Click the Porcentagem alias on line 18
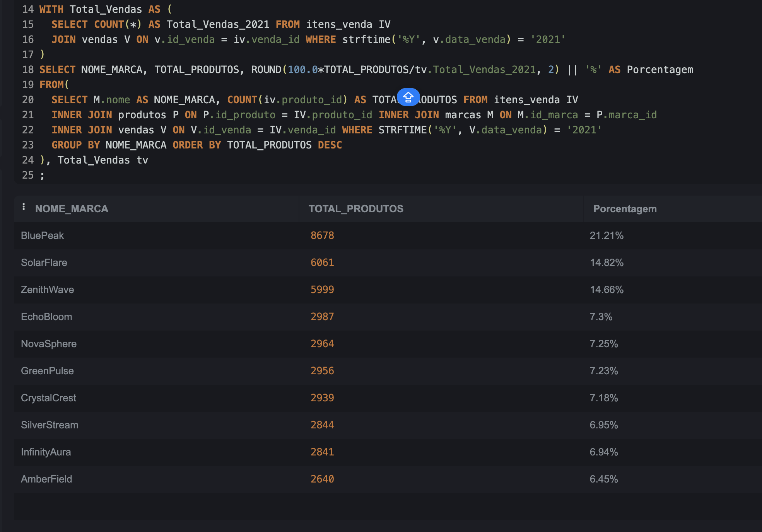 click(x=660, y=70)
